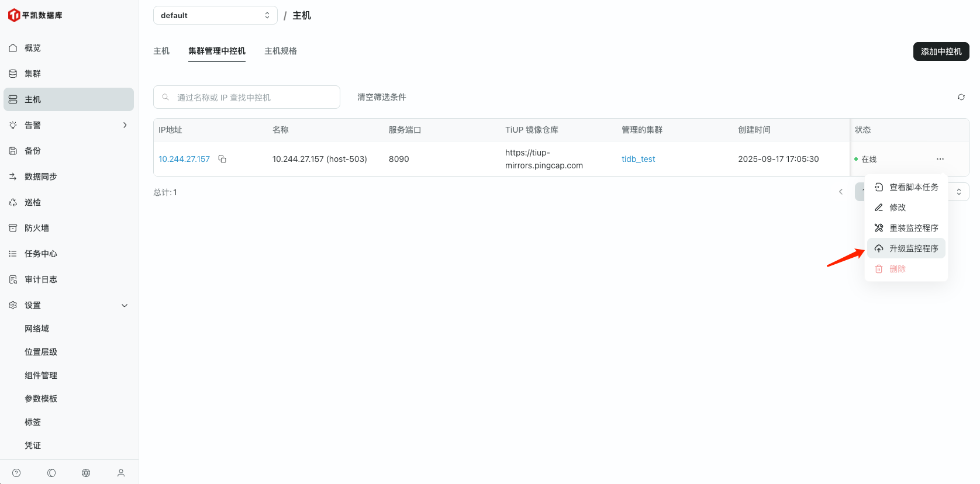Open the language globe icon
The height and width of the screenshot is (484, 980).
click(86, 473)
